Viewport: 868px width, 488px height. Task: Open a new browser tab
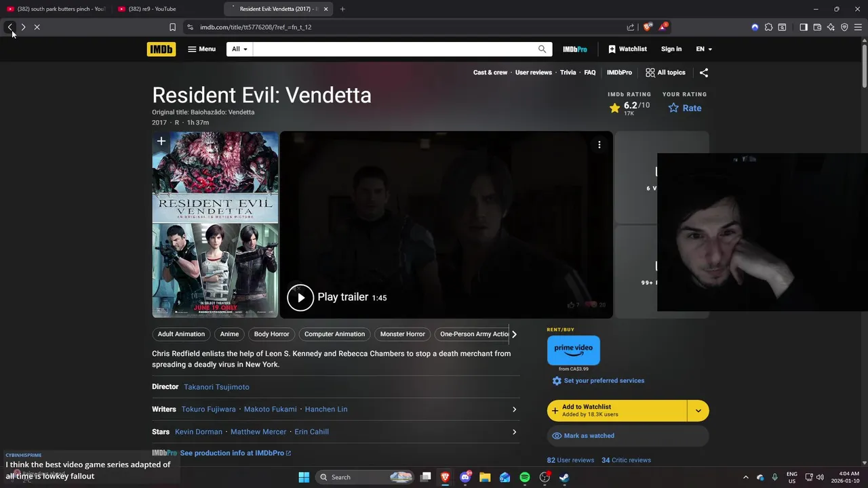342,9
